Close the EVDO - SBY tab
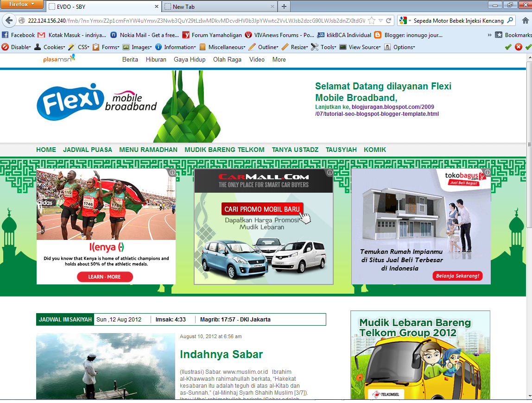This screenshot has width=532, height=403. click(157, 6)
